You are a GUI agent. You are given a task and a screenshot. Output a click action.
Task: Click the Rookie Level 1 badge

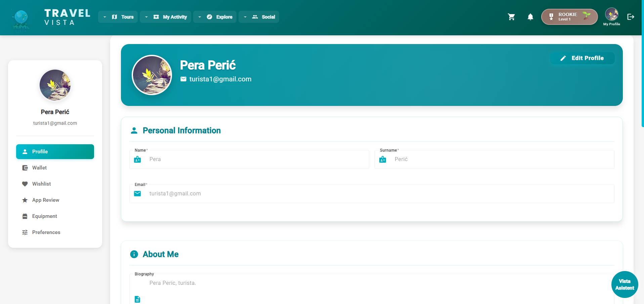click(569, 17)
